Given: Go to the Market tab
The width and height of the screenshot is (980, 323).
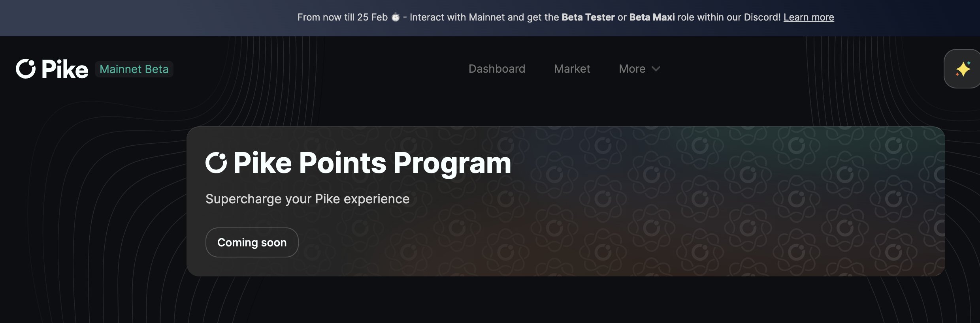Looking at the screenshot, I should pos(572,69).
